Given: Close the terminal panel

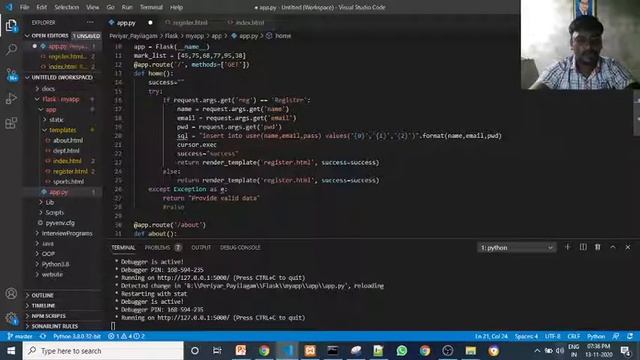Looking at the screenshot, I should click(x=628, y=247).
